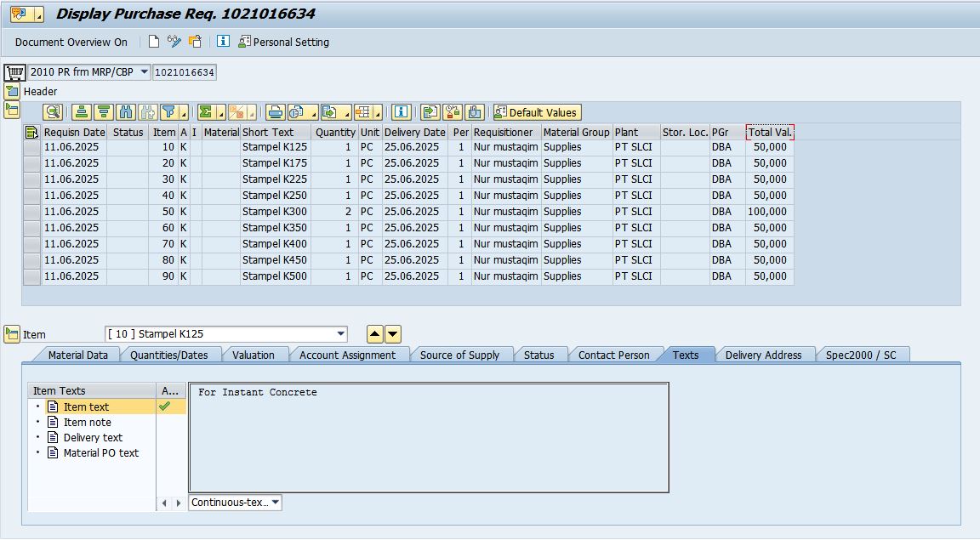
Task: Select row for item 80 Stampel K450
Action: pyautogui.click(x=31, y=260)
